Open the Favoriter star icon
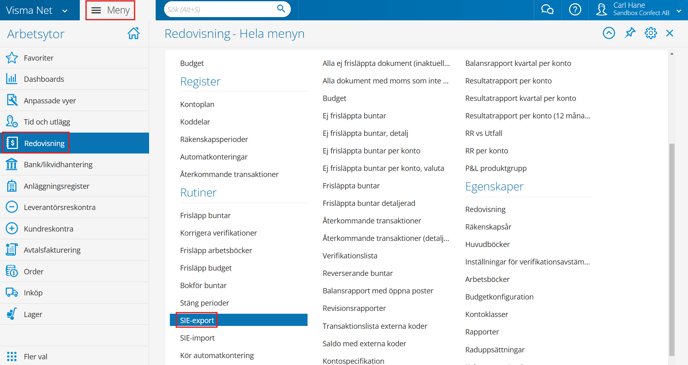Image resolution: width=688 pixels, height=365 pixels. tap(12, 57)
